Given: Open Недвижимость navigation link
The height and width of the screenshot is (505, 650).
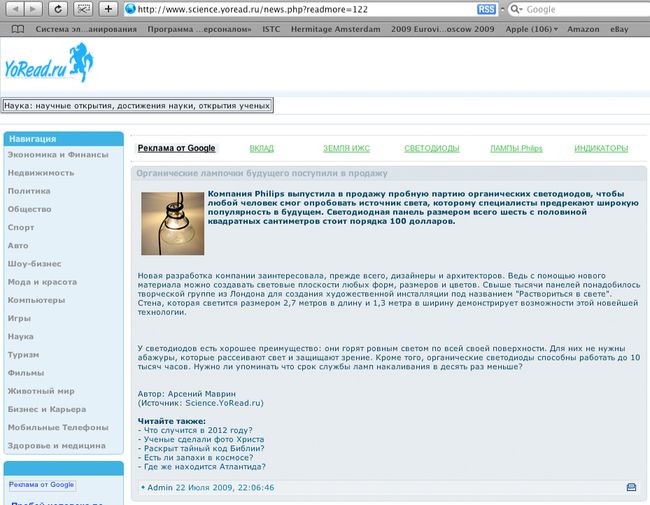Looking at the screenshot, I should [41, 173].
